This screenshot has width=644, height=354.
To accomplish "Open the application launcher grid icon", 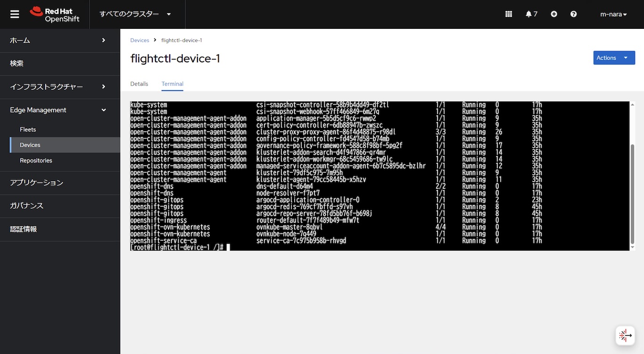I will 509,14.
